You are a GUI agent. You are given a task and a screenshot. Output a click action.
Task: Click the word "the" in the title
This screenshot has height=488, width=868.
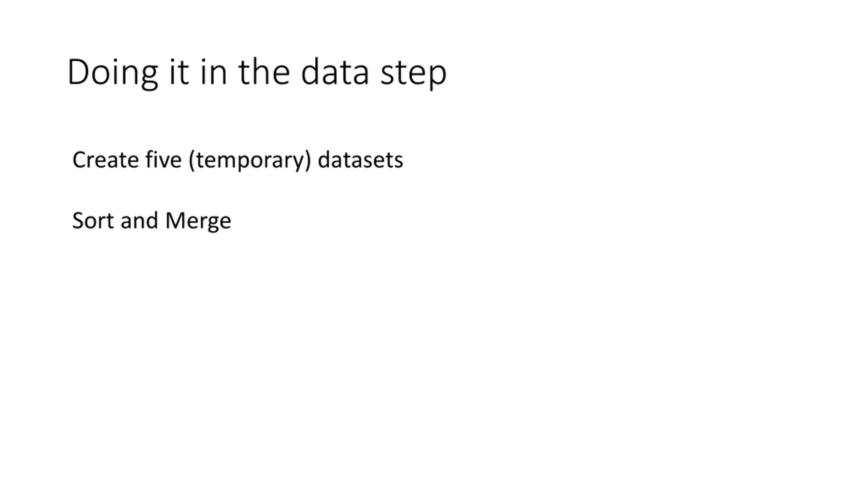pos(264,72)
